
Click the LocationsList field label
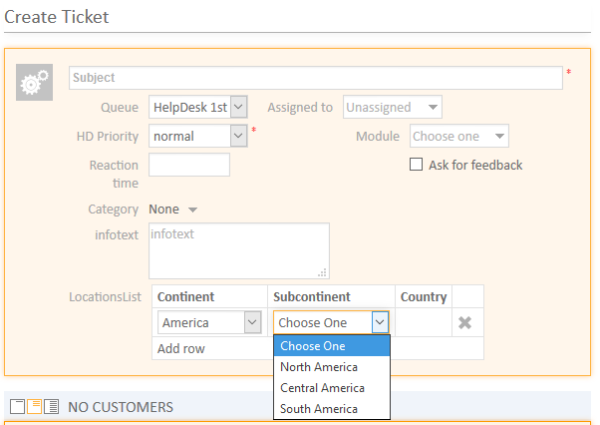(105, 296)
